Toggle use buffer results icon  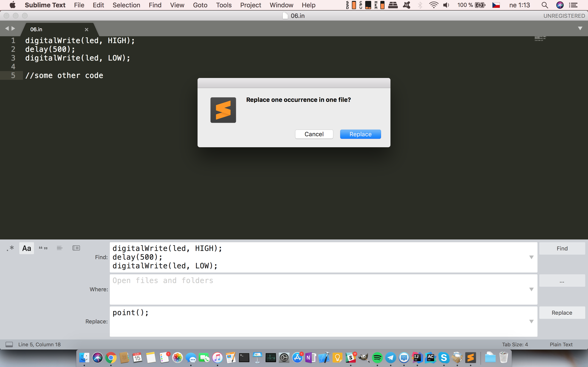point(76,248)
